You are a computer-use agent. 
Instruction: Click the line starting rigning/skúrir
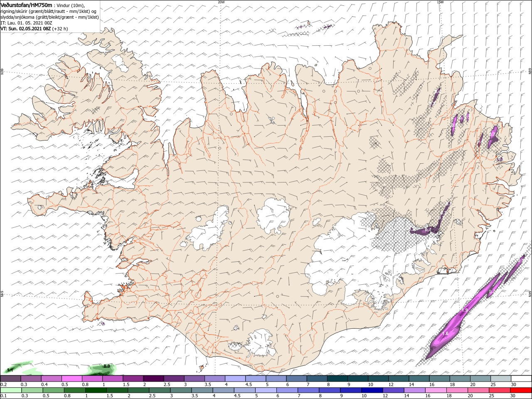click(48, 11)
